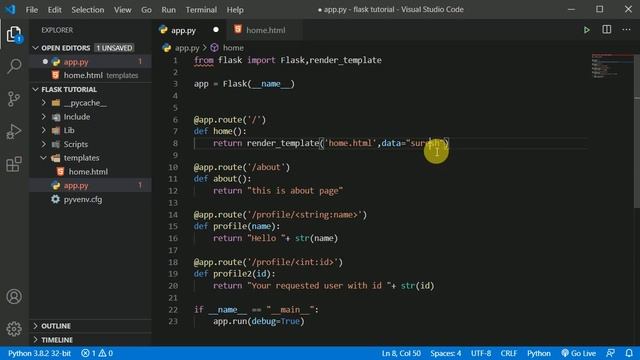
Task: Expand the Timeline section
Action: click(90, 340)
